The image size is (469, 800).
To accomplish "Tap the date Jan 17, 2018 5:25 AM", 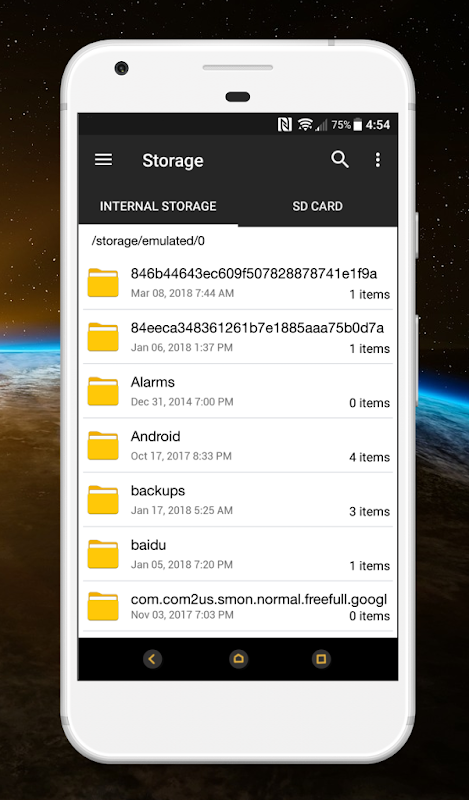I will (182, 510).
